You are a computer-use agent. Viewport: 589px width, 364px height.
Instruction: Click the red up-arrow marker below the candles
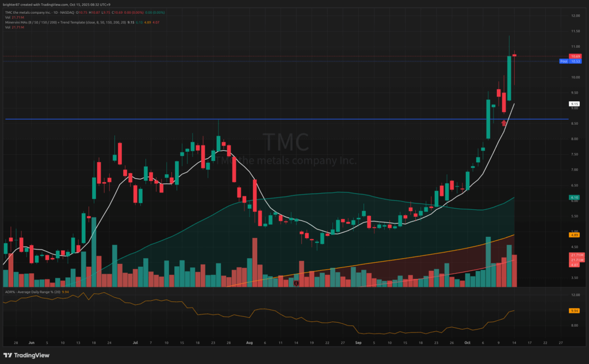coord(504,122)
